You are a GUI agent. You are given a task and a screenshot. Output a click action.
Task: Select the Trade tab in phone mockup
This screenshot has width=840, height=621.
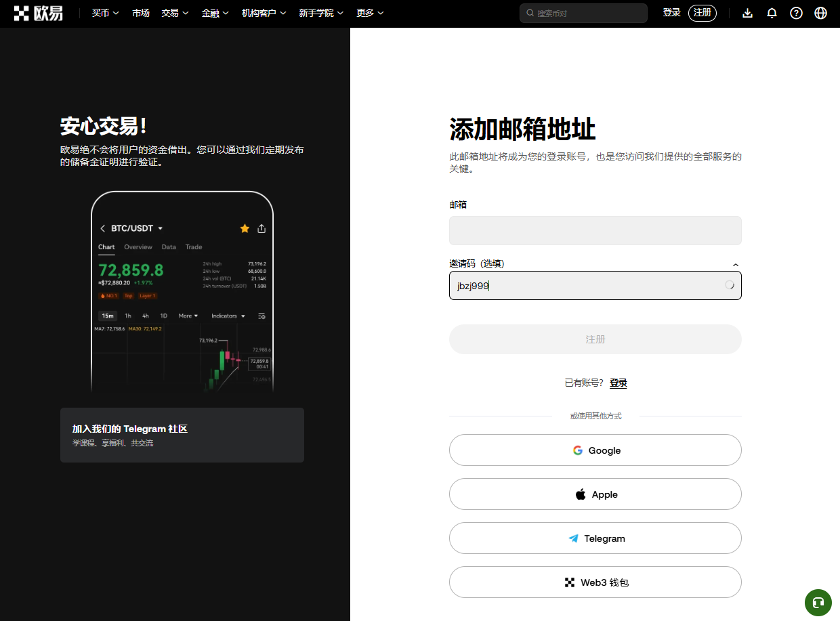[194, 247]
